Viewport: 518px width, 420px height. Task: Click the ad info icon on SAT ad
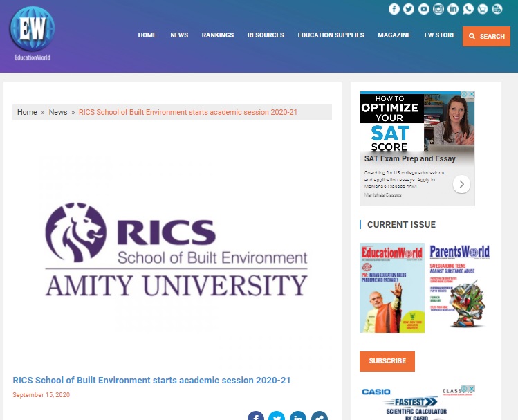pos(465,94)
